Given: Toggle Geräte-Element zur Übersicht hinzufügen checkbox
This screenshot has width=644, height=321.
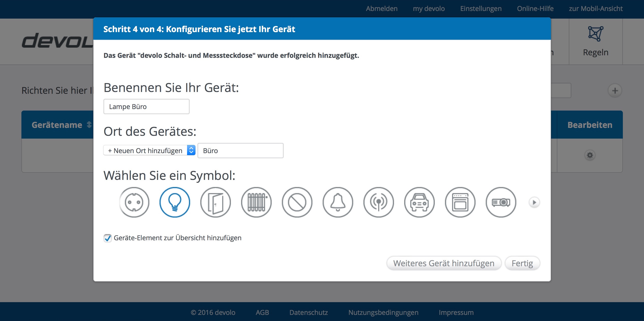Looking at the screenshot, I should point(108,238).
